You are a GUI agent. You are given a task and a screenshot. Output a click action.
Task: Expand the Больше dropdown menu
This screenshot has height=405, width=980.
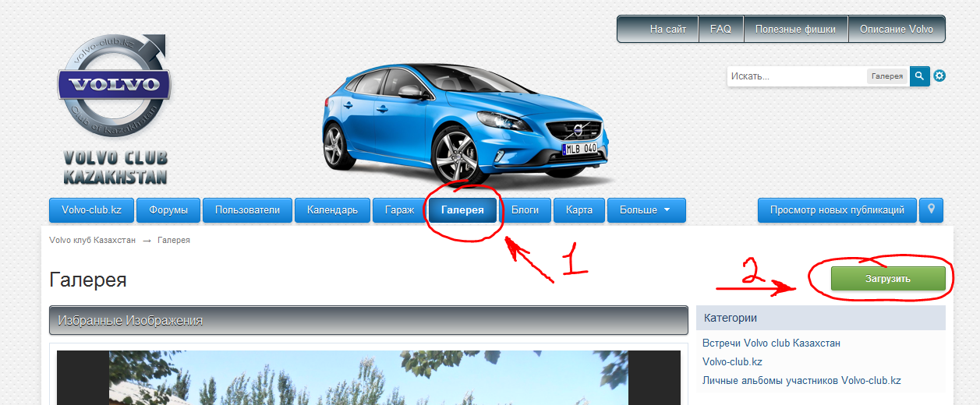coord(646,210)
